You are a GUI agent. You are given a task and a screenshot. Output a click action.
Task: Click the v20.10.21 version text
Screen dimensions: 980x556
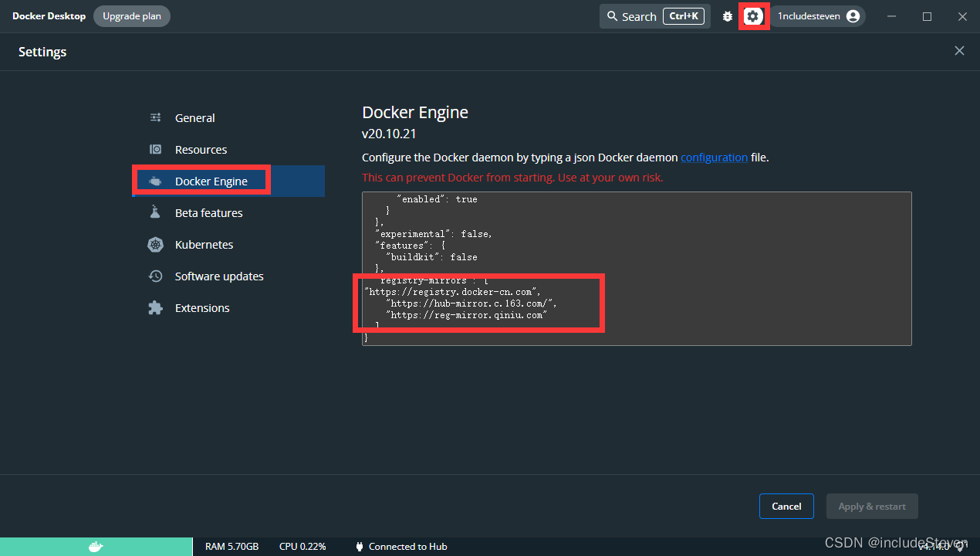(x=389, y=134)
